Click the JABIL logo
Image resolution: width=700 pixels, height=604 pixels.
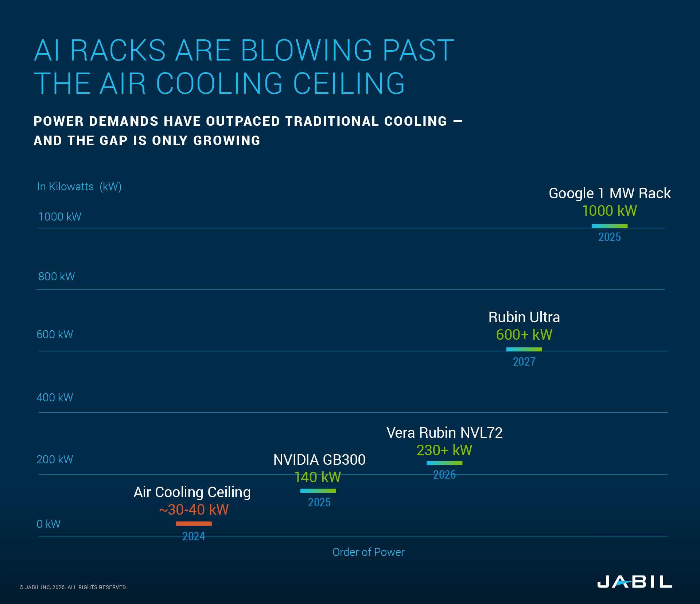(x=634, y=581)
